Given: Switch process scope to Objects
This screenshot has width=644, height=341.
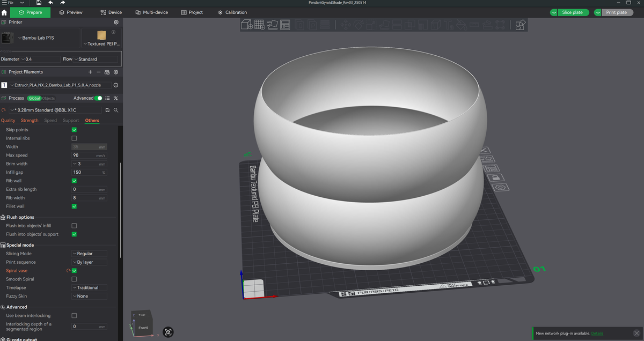Looking at the screenshot, I should (49, 98).
